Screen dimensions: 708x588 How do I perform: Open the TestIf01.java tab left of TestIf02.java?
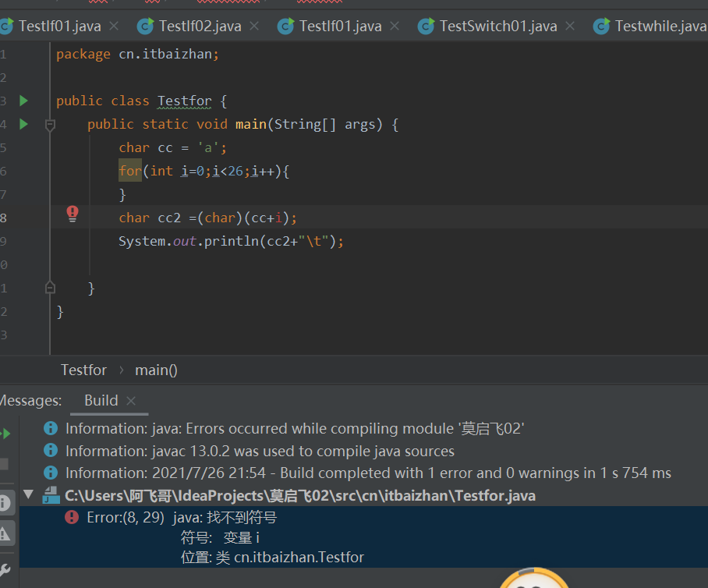(x=59, y=27)
